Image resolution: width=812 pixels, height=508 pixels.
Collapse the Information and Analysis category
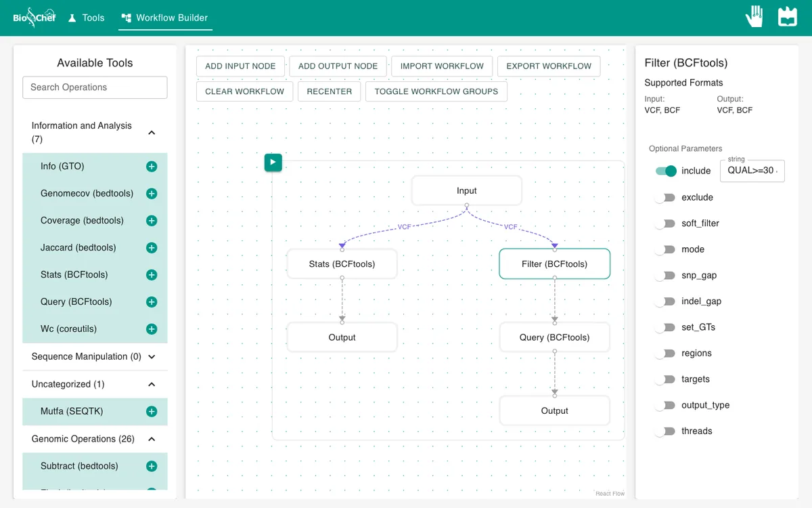(95, 133)
